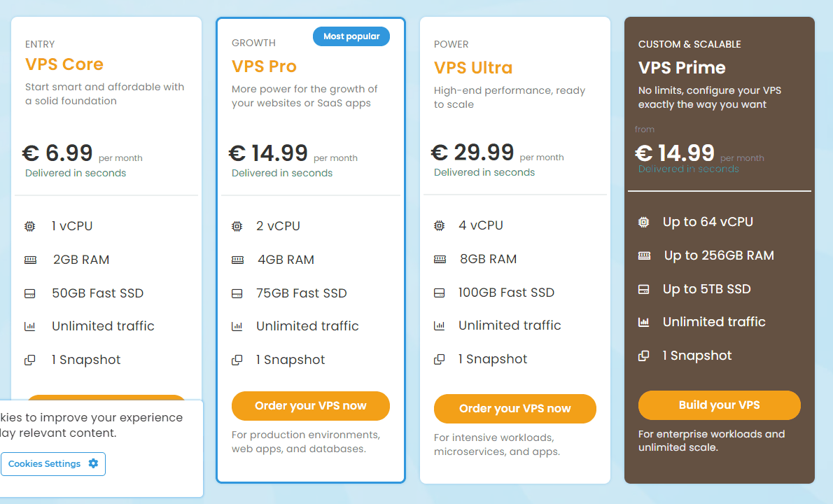The image size is (833, 504).
Task: Click the RAM icon beside 4GB RAM
Action: (237, 260)
